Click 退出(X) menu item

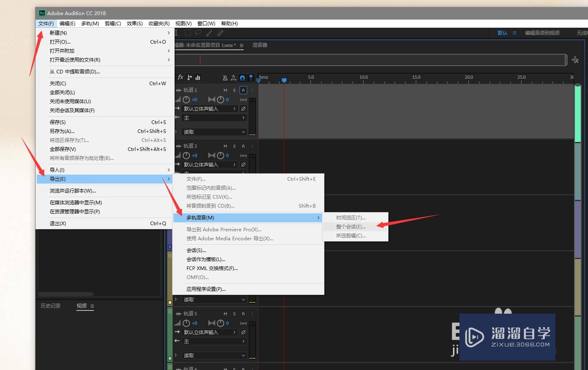(105, 223)
